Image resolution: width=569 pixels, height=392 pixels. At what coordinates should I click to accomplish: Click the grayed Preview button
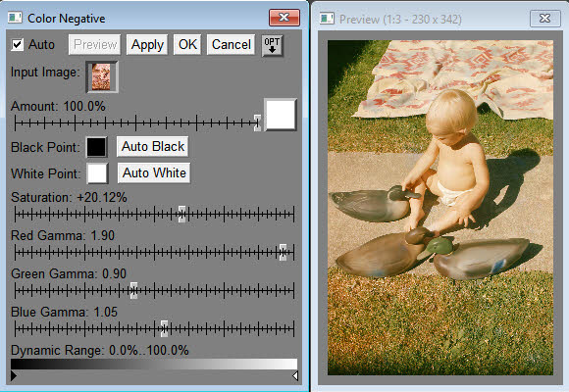pyautogui.click(x=95, y=45)
